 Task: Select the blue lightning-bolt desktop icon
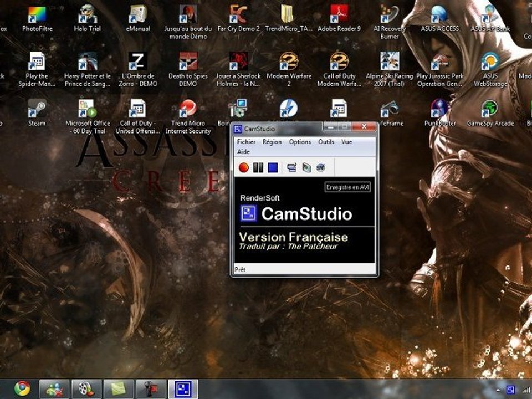[x=288, y=109]
